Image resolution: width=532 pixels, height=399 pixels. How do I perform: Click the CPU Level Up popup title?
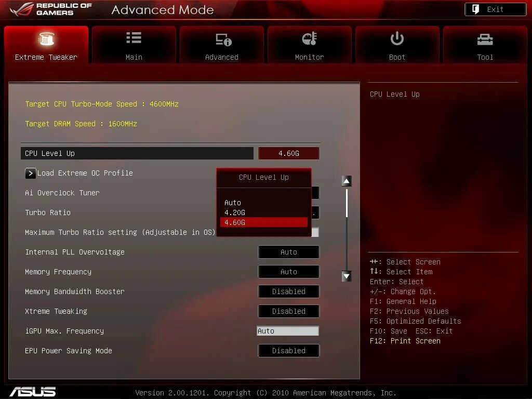coord(263,178)
